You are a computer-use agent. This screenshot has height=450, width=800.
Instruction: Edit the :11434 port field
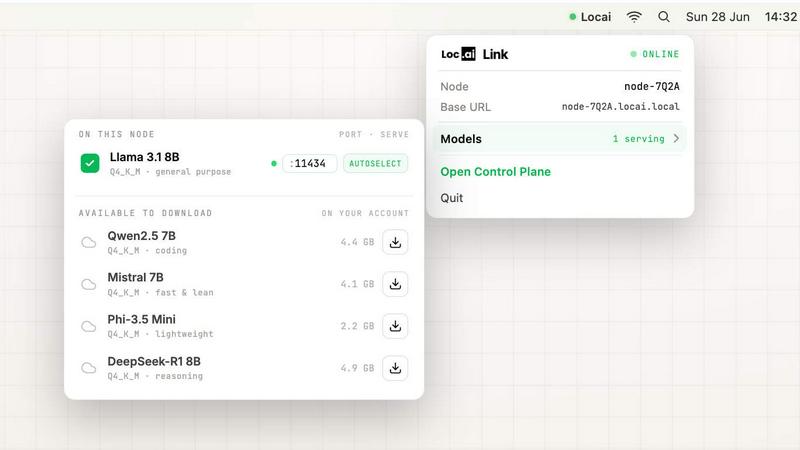pyautogui.click(x=310, y=164)
